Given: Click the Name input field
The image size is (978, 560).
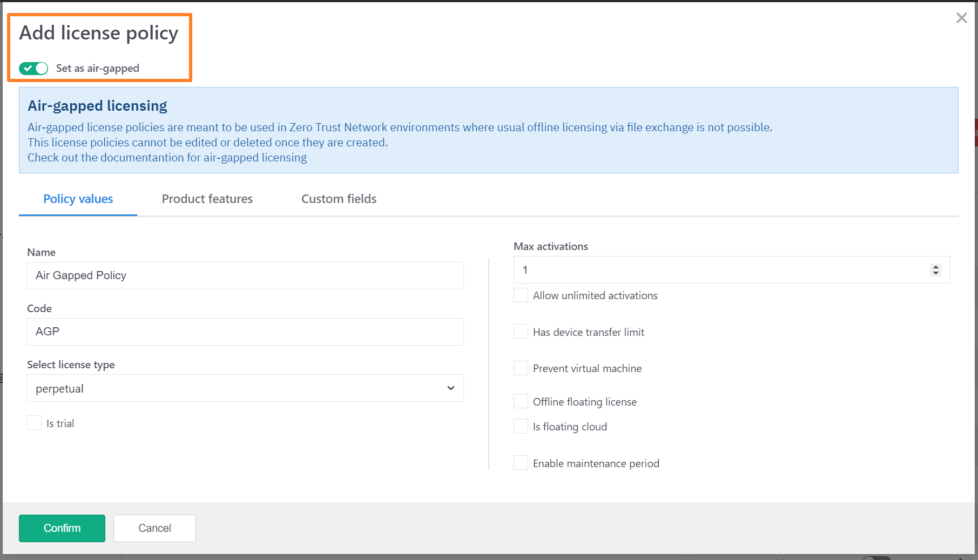Looking at the screenshot, I should [245, 275].
